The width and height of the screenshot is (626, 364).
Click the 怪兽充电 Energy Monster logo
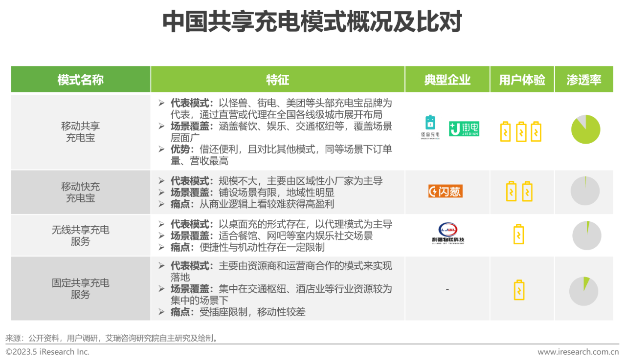click(430, 127)
